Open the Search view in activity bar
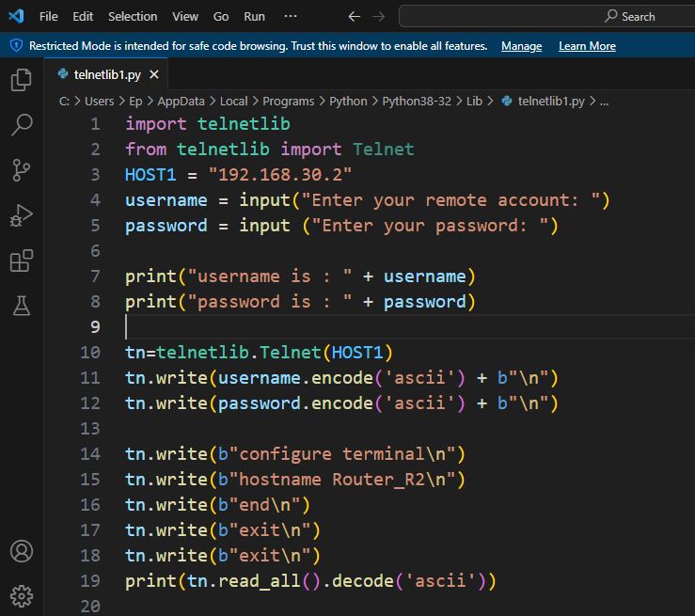 [x=22, y=124]
